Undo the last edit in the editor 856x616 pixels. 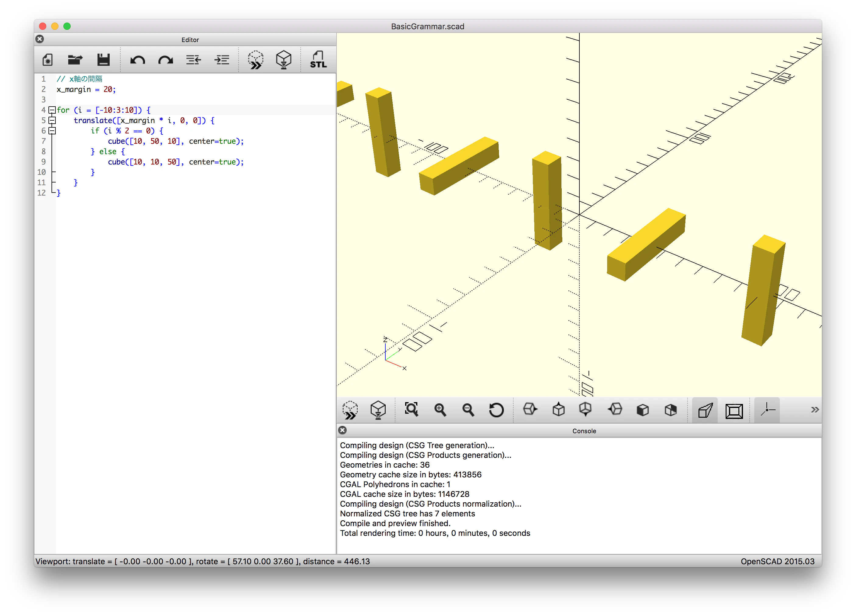coord(137,60)
